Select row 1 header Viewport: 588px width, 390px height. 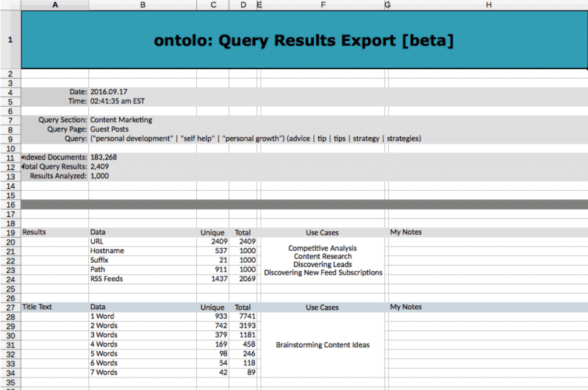pos(10,40)
